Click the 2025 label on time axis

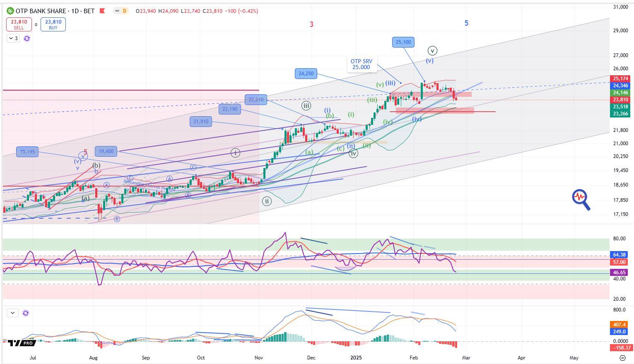[x=356, y=358]
